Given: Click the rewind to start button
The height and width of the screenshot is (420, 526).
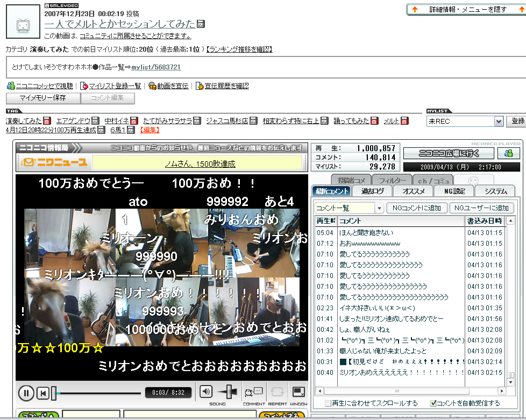Looking at the screenshot, I should pos(44,393).
